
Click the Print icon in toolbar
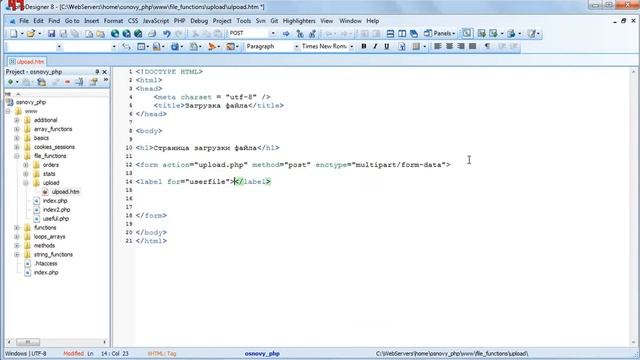coord(152,33)
